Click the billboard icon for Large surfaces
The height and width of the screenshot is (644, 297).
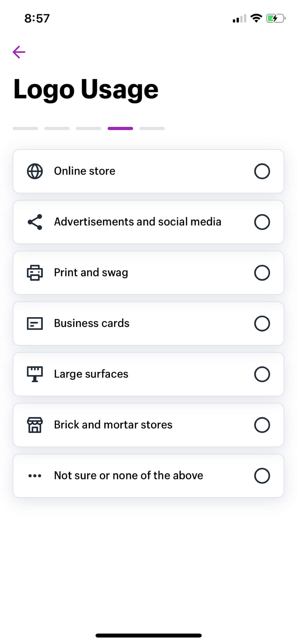35,374
